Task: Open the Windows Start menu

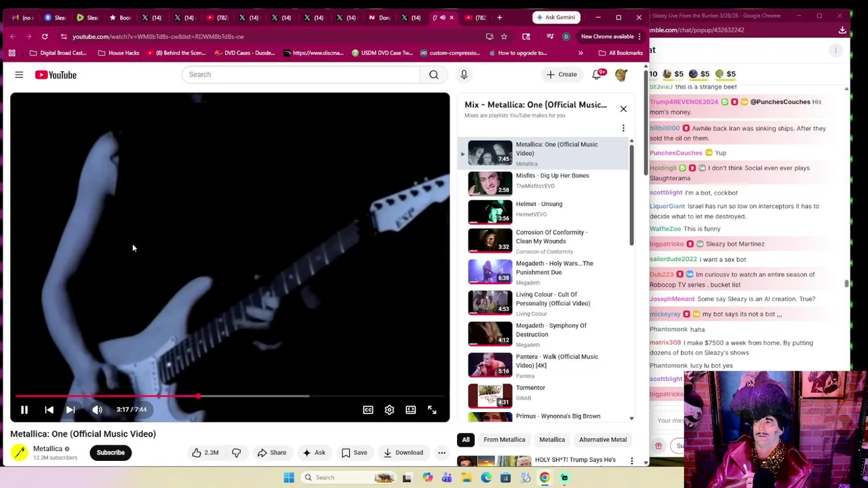Action: pyautogui.click(x=289, y=478)
